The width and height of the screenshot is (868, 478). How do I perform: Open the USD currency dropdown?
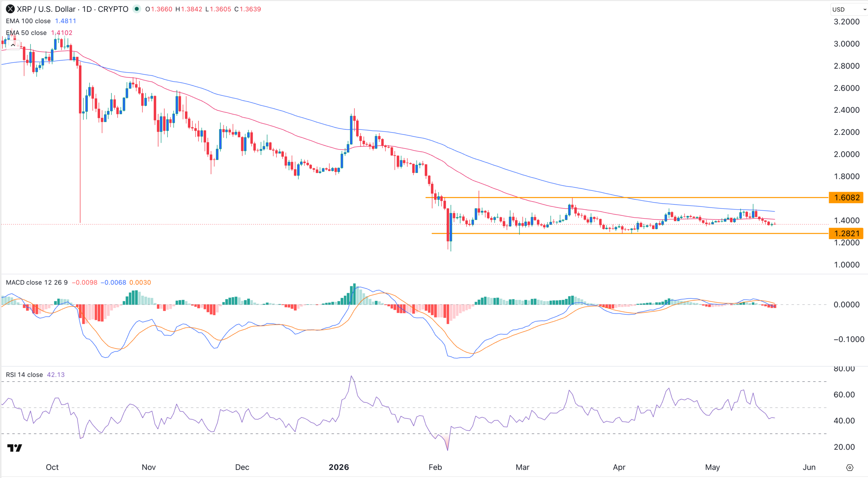click(x=849, y=9)
